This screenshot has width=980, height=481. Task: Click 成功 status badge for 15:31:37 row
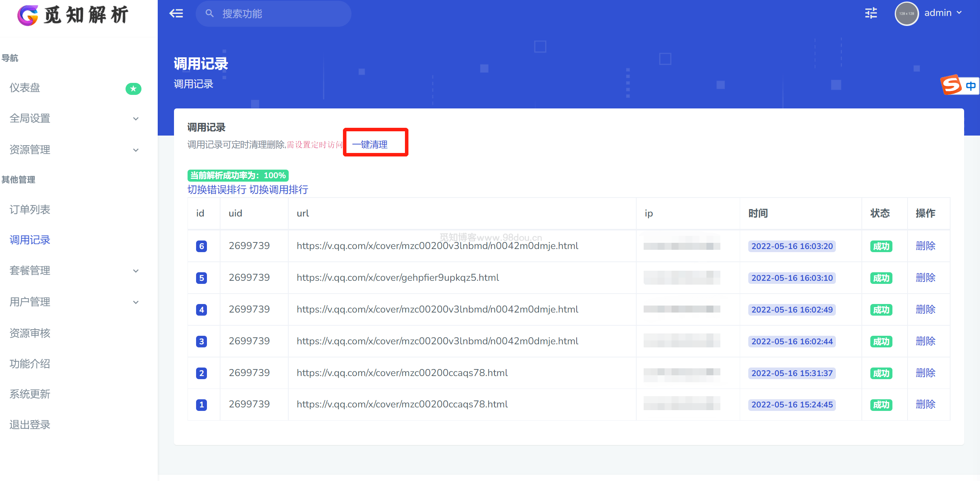click(881, 373)
